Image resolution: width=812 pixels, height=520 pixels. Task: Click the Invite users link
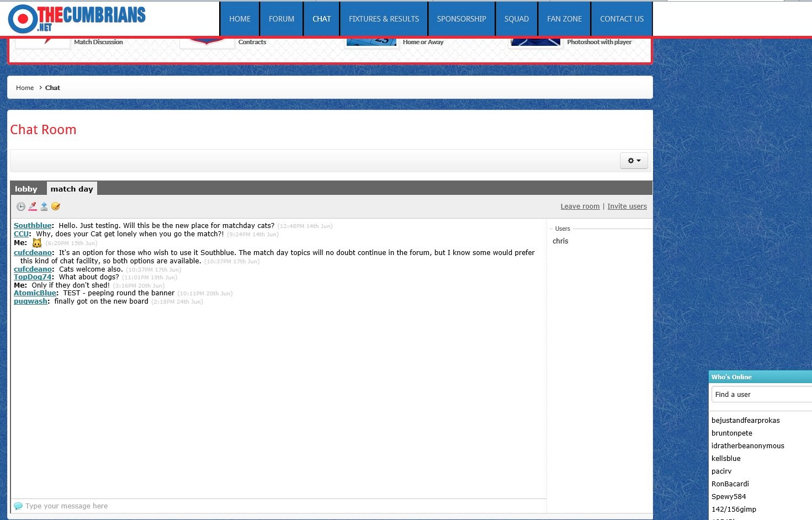[x=627, y=206]
